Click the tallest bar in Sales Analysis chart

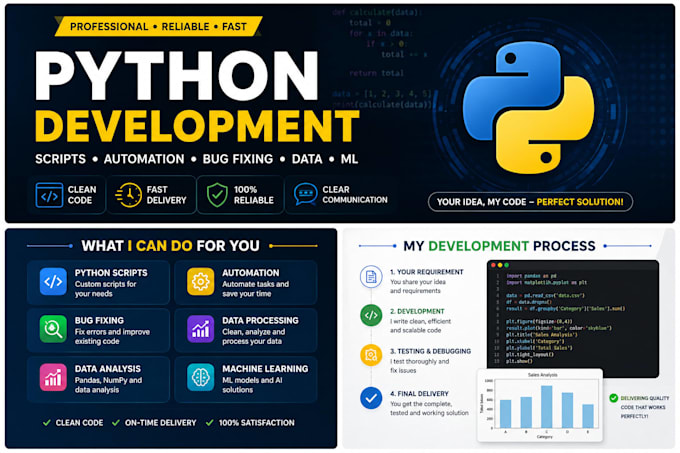(x=546, y=407)
